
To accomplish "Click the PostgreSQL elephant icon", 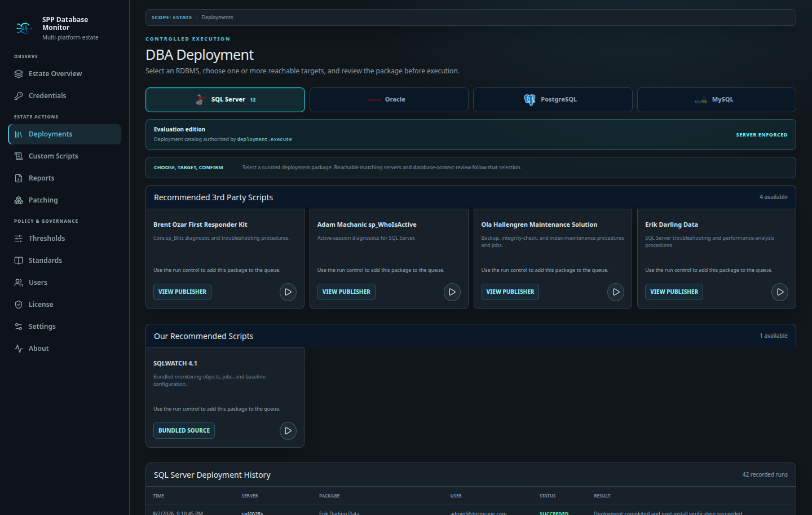I will (x=530, y=100).
